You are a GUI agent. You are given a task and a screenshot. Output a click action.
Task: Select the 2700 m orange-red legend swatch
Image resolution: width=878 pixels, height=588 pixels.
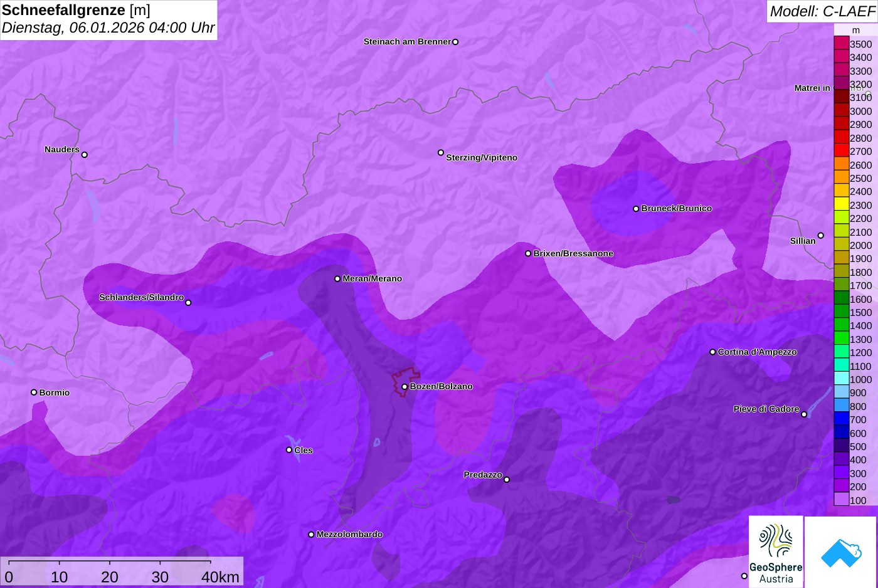click(x=841, y=151)
